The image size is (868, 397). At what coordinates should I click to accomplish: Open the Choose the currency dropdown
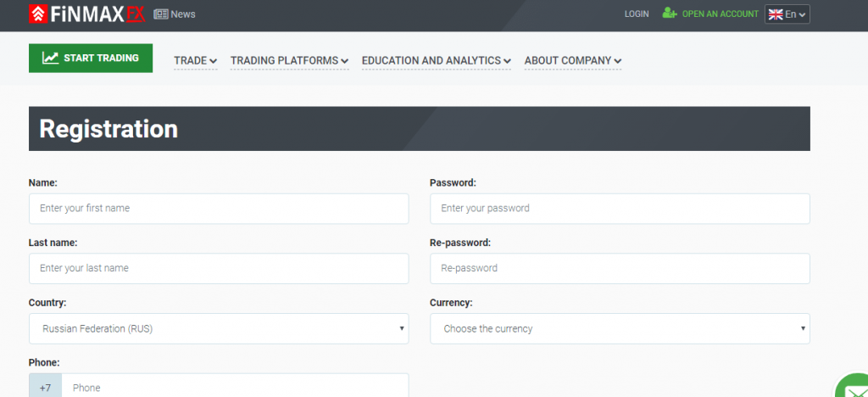[620, 329]
